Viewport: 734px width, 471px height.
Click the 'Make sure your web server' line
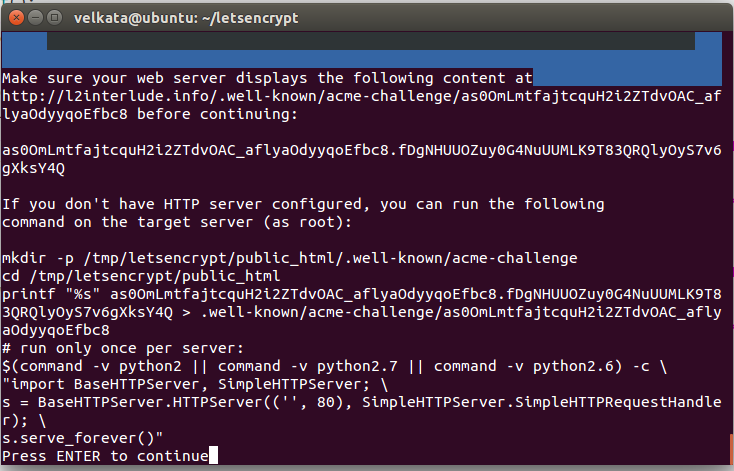[x=267, y=78]
